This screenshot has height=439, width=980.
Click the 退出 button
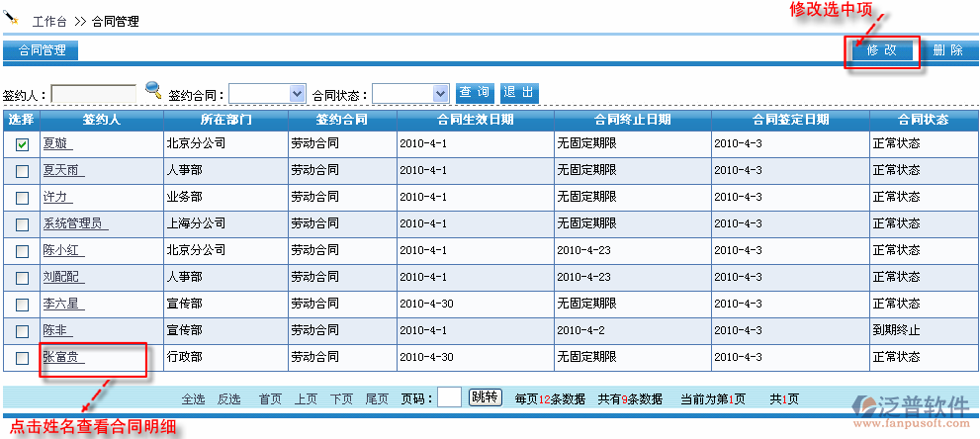pos(519,93)
